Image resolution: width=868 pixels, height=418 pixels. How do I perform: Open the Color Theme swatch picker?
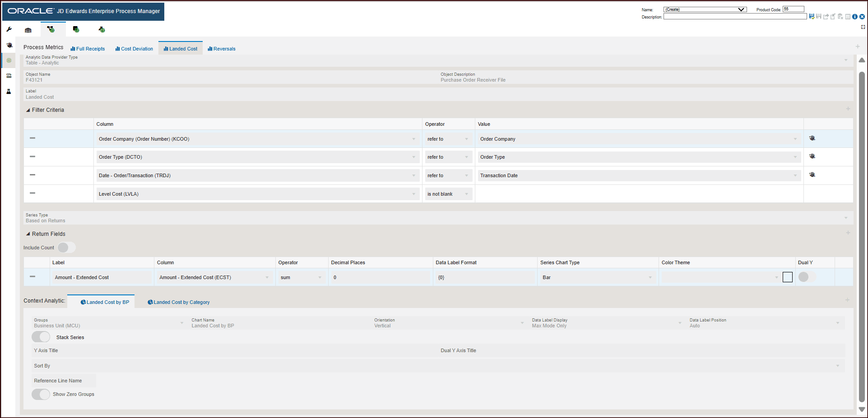pyautogui.click(x=788, y=277)
